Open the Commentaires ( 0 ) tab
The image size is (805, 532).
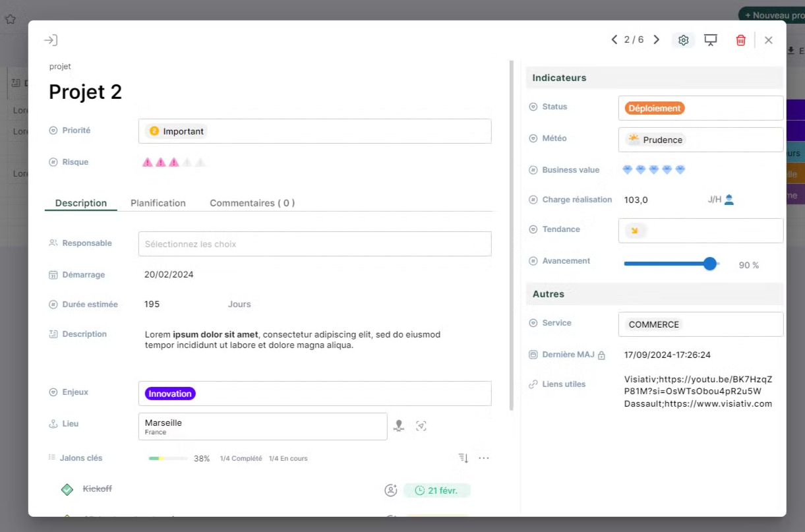click(x=252, y=203)
